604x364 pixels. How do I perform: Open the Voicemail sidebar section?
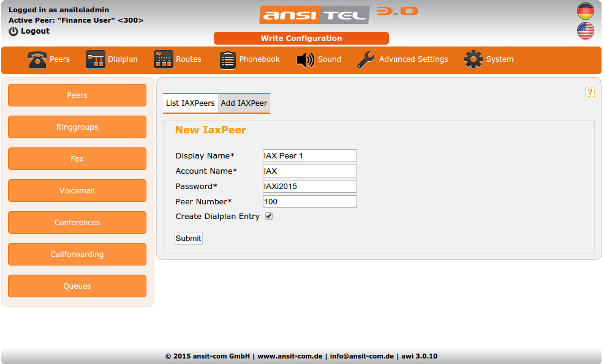77,190
